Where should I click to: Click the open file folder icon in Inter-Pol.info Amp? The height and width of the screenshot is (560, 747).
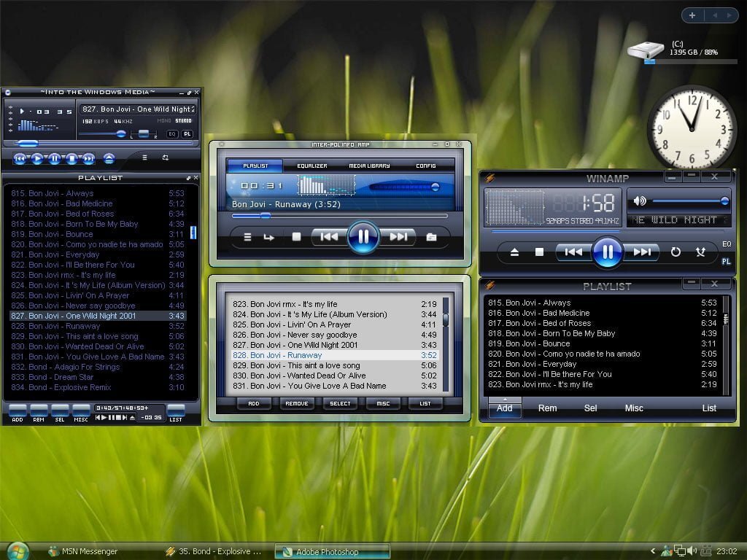[431, 237]
